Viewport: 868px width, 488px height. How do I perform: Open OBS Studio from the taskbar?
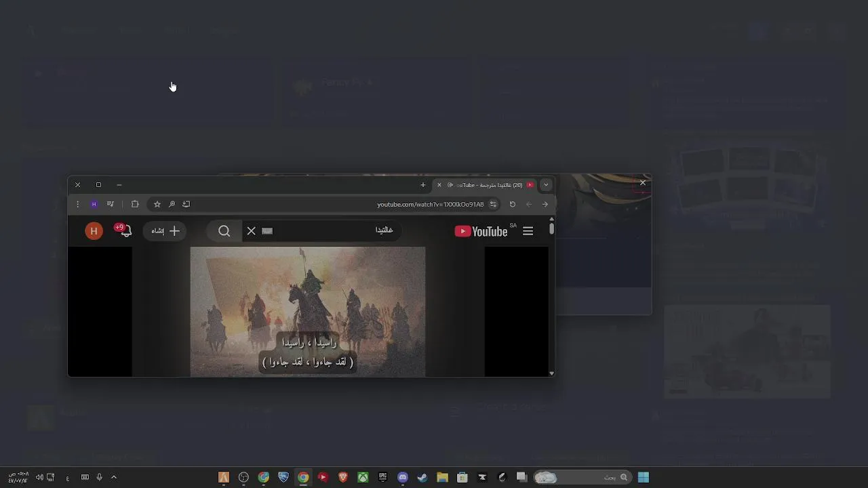[243, 477]
